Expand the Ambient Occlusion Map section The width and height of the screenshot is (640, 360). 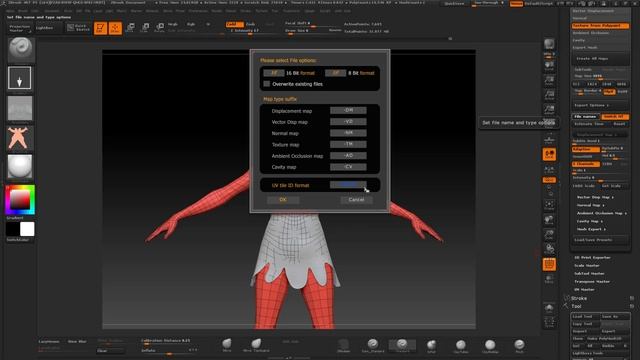602,213
